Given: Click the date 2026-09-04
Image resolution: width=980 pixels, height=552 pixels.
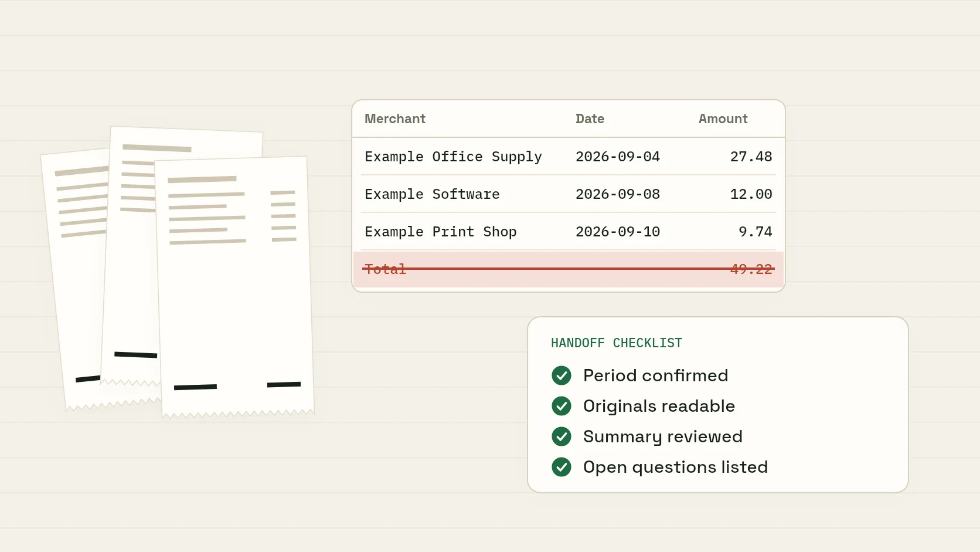Looking at the screenshot, I should click(618, 157).
